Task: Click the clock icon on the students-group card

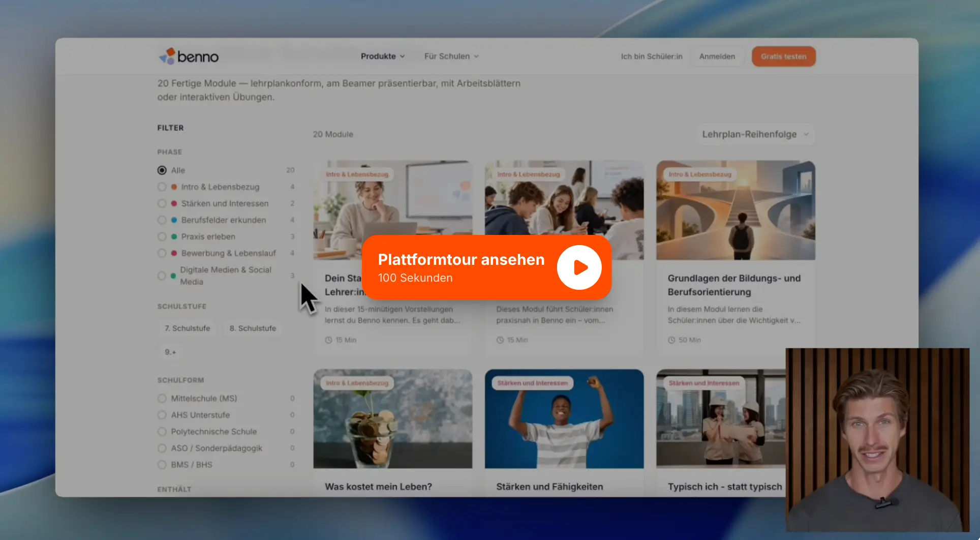Action: [500, 340]
